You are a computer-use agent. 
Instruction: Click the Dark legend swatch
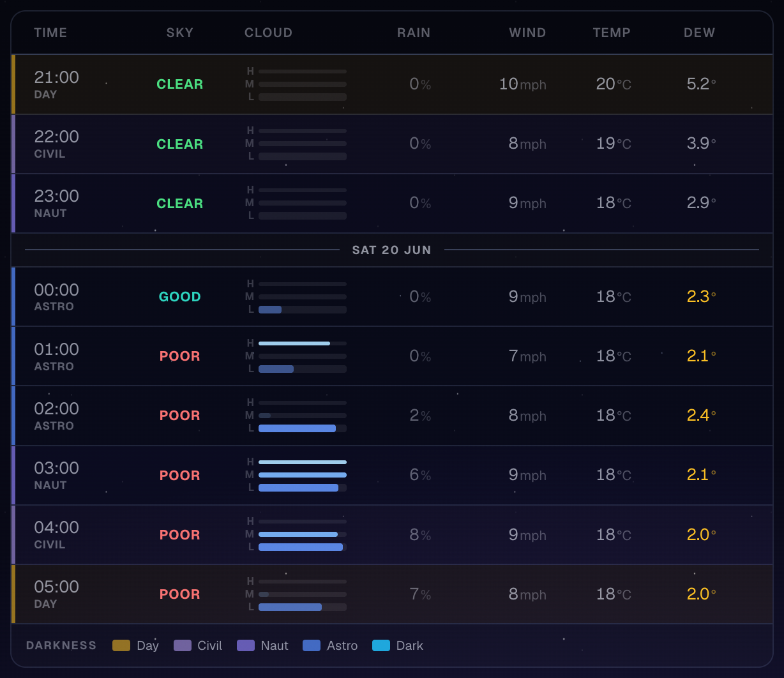381,645
